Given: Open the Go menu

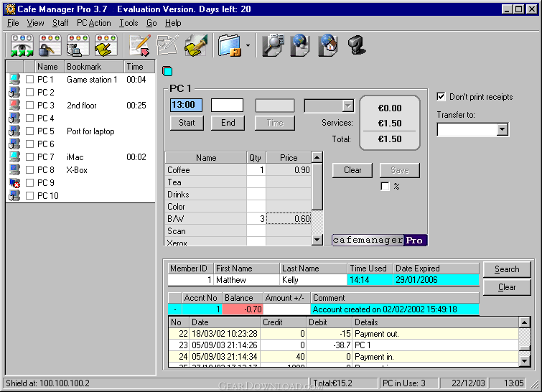Looking at the screenshot, I should coord(151,23).
